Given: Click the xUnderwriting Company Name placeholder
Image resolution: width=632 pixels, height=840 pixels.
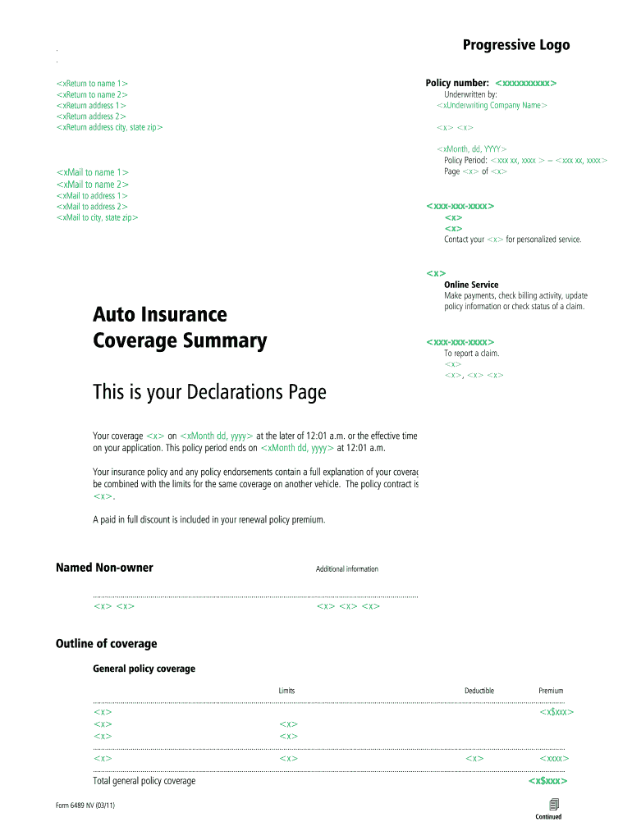Looking at the screenshot, I should [492, 106].
